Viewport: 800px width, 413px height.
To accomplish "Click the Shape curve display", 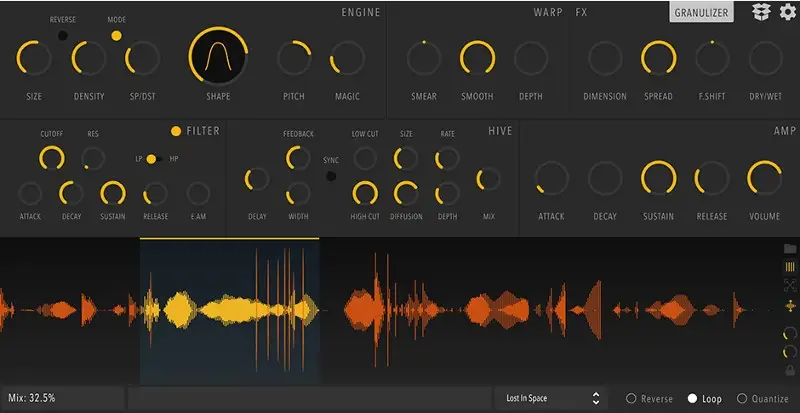I will (218, 57).
